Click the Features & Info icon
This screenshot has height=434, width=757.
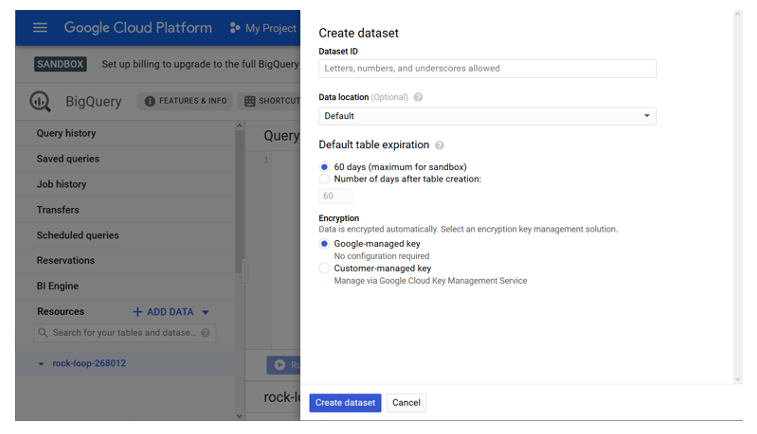[150, 101]
